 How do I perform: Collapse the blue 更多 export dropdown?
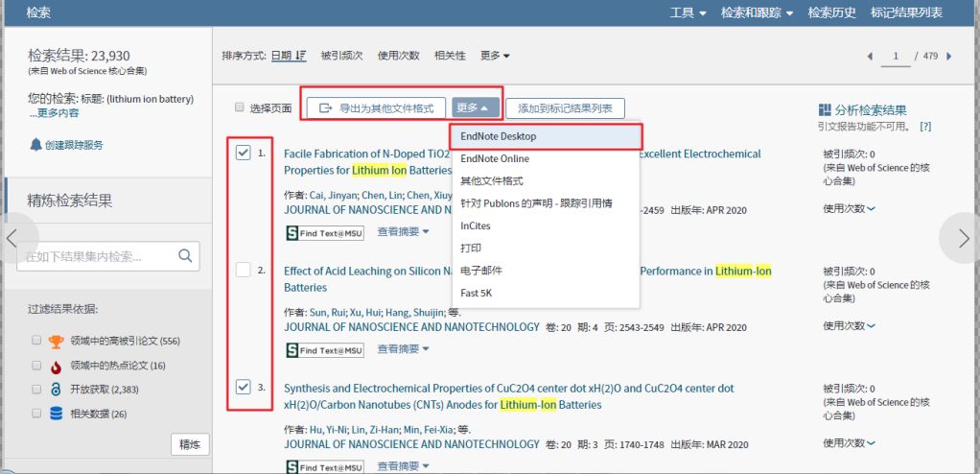(476, 107)
